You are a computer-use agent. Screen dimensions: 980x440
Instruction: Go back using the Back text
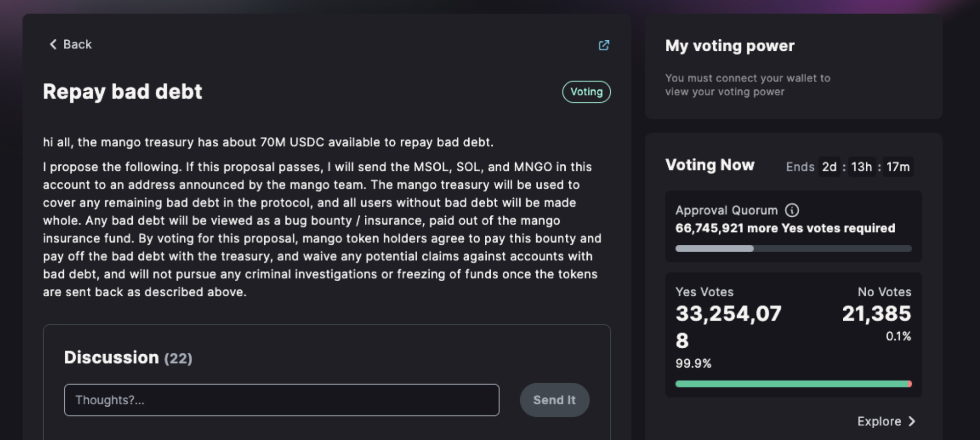coord(77,45)
